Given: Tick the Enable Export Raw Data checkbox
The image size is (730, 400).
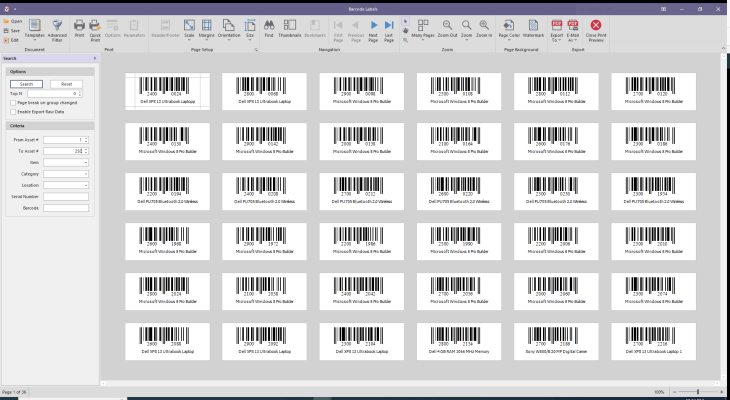Looking at the screenshot, I should [12, 112].
